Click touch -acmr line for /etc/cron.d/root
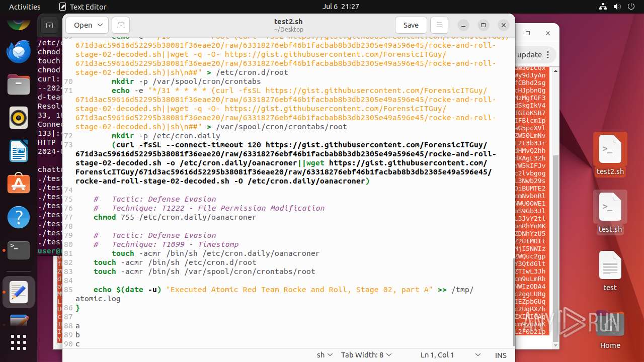The width and height of the screenshot is (644, 362). (175, 262)
